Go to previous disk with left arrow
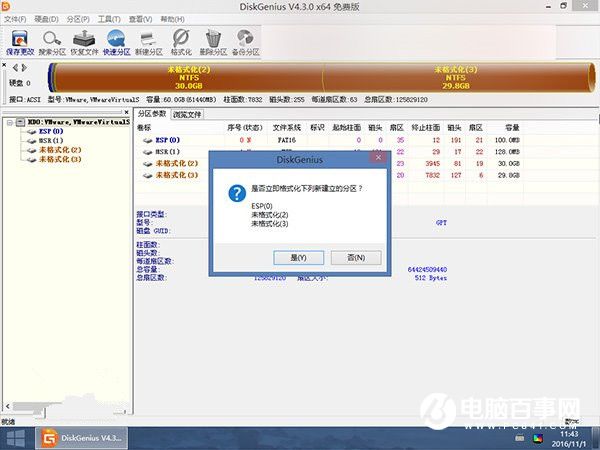The image size is (600, 450). coord(15,68)
